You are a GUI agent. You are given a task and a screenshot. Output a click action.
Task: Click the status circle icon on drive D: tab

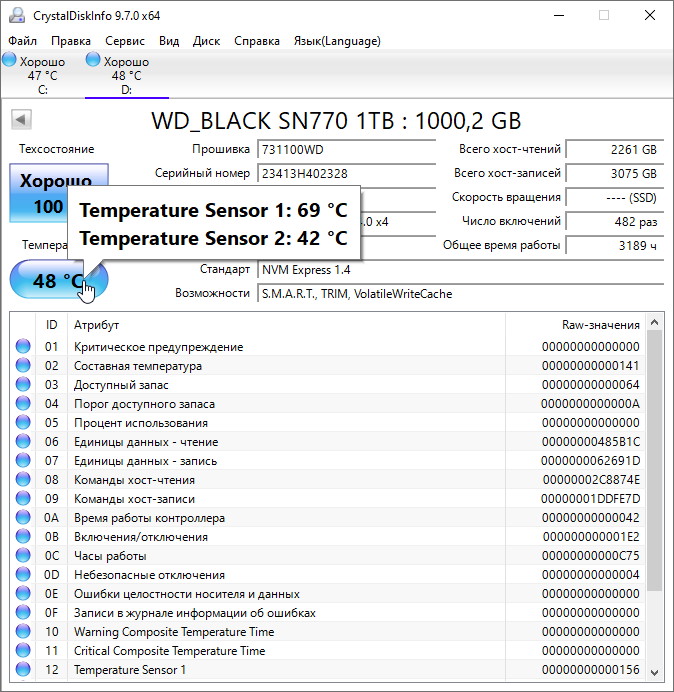coord(93,60)
